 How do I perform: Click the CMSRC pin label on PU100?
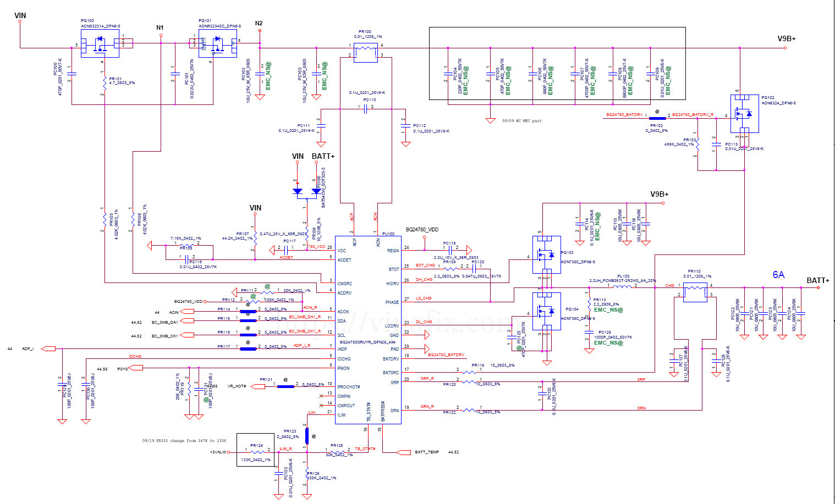344,284
